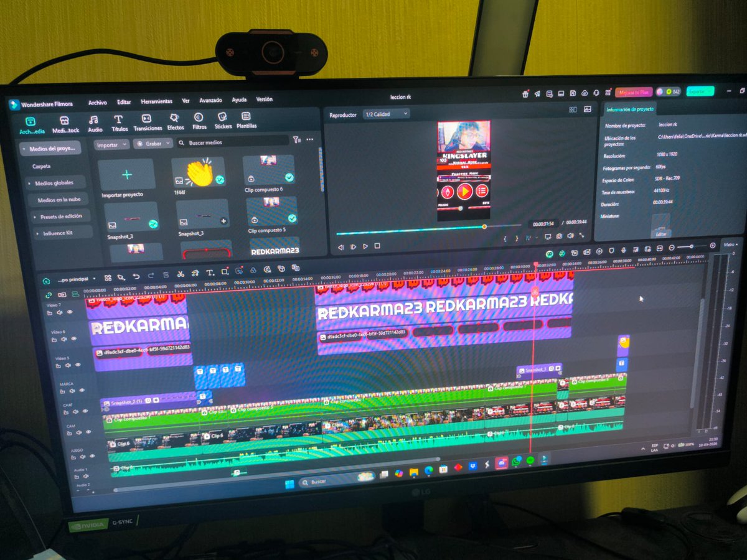747x560 pixels.
Task: Select the Arch...edia media tab
Action: [31, 126]
